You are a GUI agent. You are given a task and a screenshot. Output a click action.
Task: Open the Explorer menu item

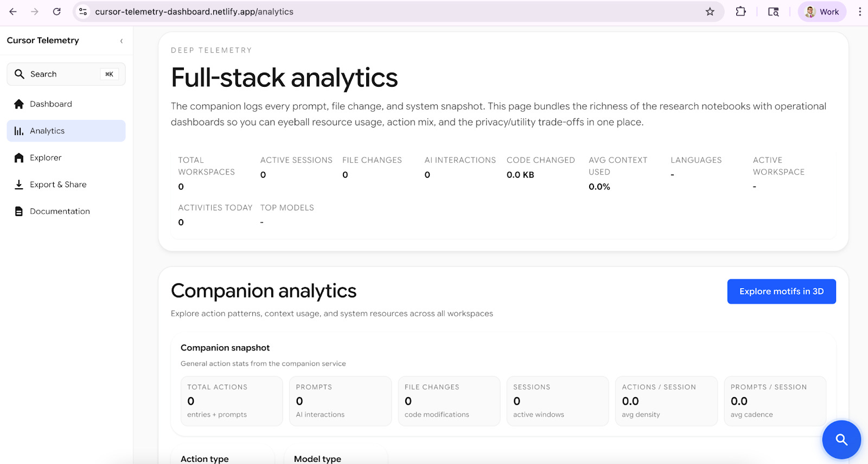pyautogui.click(x=66, y=157)
